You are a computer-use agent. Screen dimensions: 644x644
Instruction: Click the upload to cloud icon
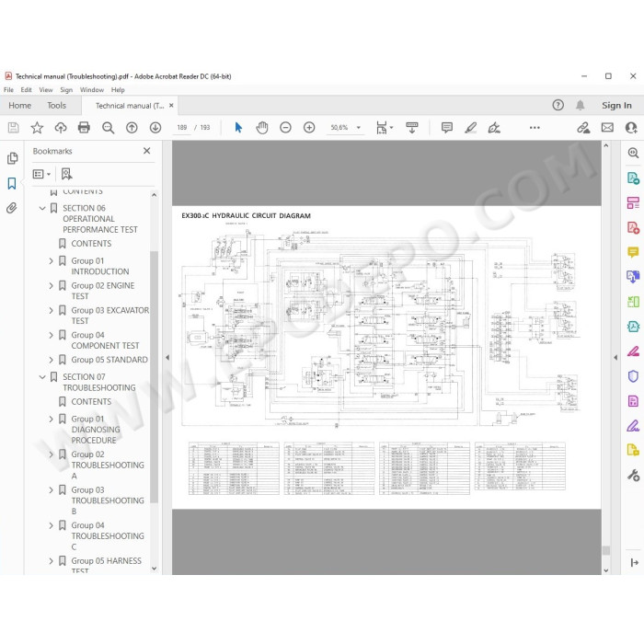(61, 128)
